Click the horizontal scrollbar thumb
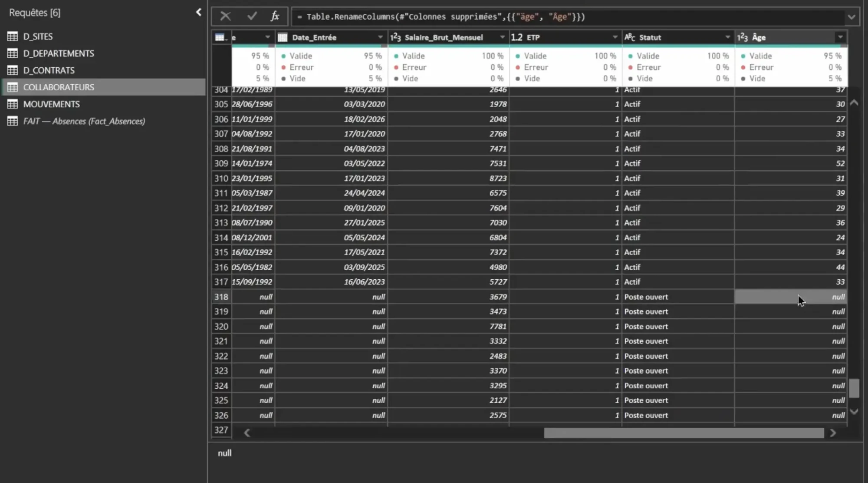The image size is (868, 483). (684, 433)
